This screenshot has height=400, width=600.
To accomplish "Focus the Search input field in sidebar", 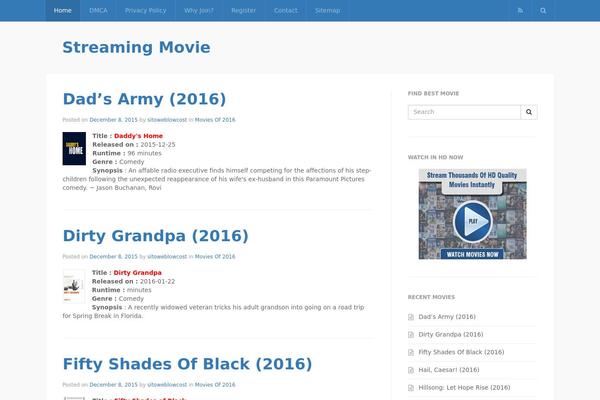I will click(465, 112).
